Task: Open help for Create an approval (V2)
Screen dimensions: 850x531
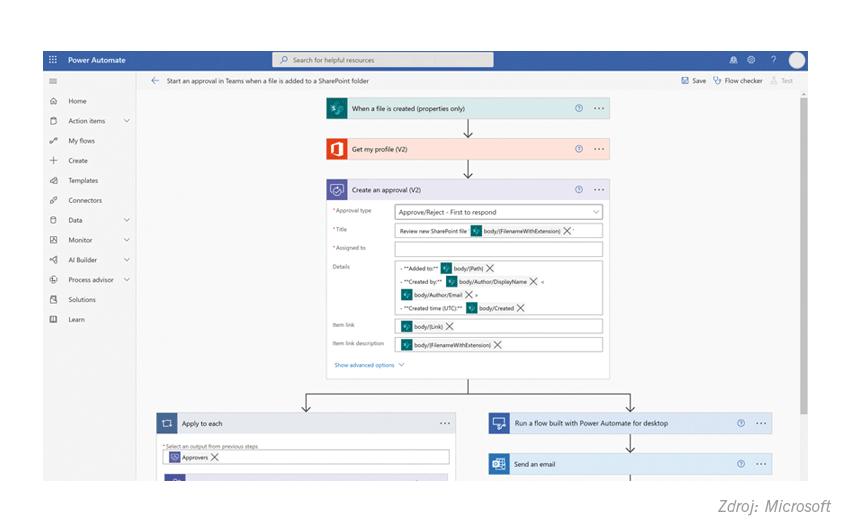Action: click(579, 190)
